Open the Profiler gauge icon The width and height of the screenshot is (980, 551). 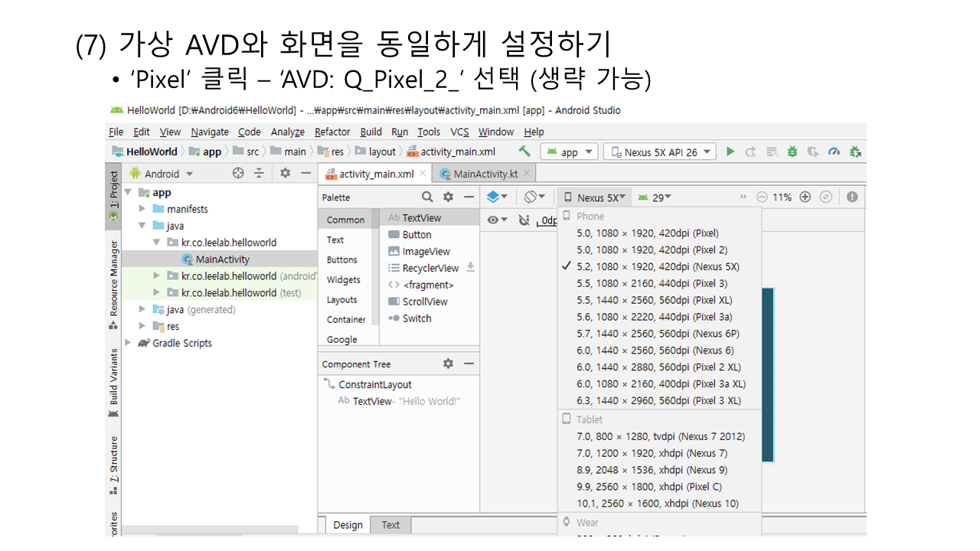coord(834,152)
